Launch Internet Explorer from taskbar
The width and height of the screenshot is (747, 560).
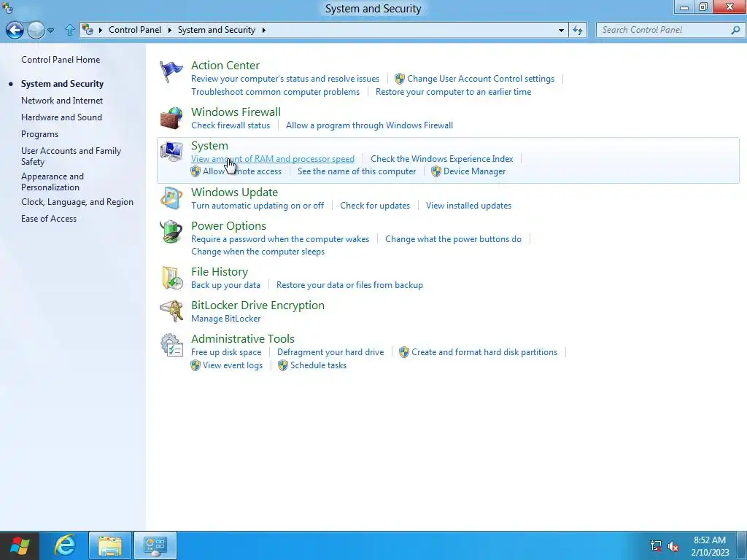pos(65,545)
